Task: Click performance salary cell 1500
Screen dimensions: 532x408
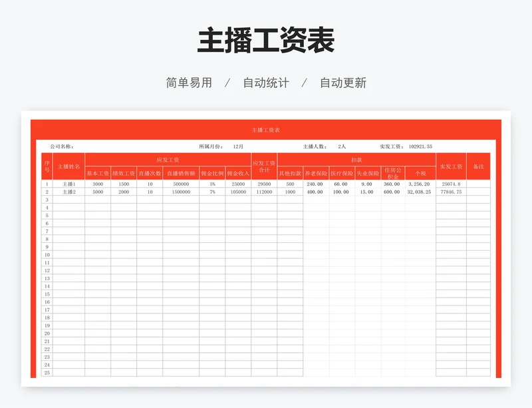Action: (x=124, y=184)
